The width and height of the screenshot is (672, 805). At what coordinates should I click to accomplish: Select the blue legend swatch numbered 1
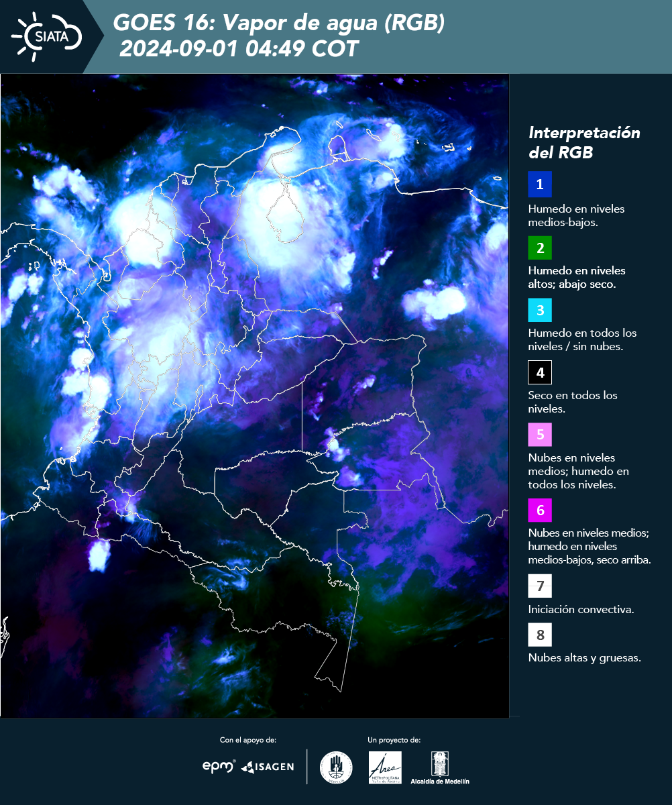pos(540,185)
